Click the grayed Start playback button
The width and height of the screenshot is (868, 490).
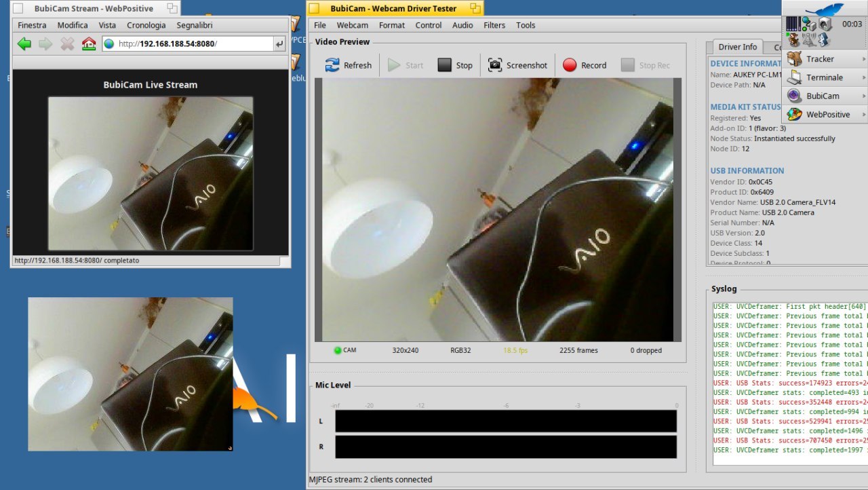[x=406, y=65]
